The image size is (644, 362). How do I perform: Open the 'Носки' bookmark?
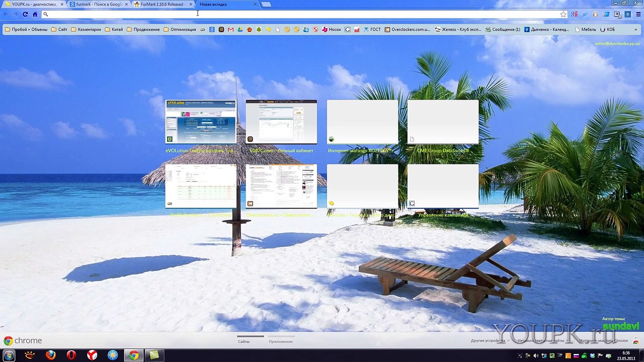(x=331, y=30)
